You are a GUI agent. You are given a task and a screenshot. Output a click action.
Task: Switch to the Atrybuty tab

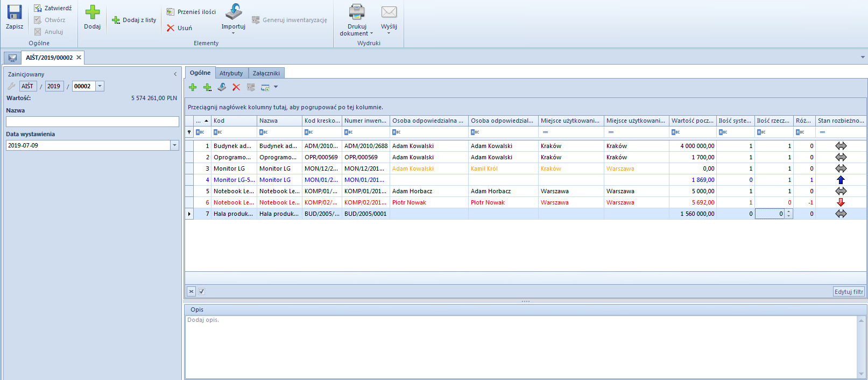[x=231, y=73]
